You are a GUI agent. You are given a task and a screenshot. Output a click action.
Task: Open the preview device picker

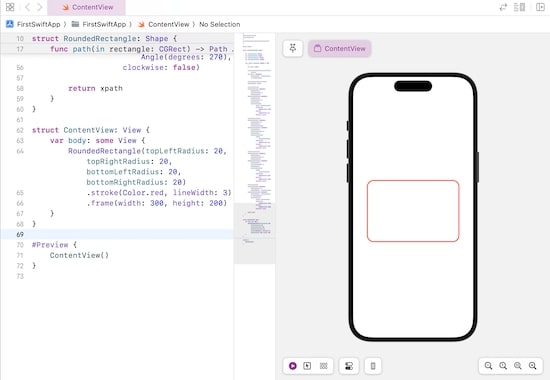pos(373,366)
